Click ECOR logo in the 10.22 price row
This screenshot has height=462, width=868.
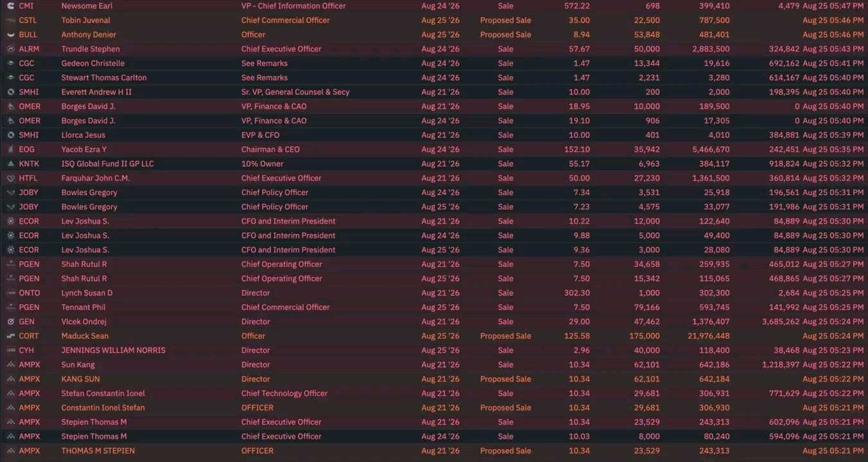10,221
